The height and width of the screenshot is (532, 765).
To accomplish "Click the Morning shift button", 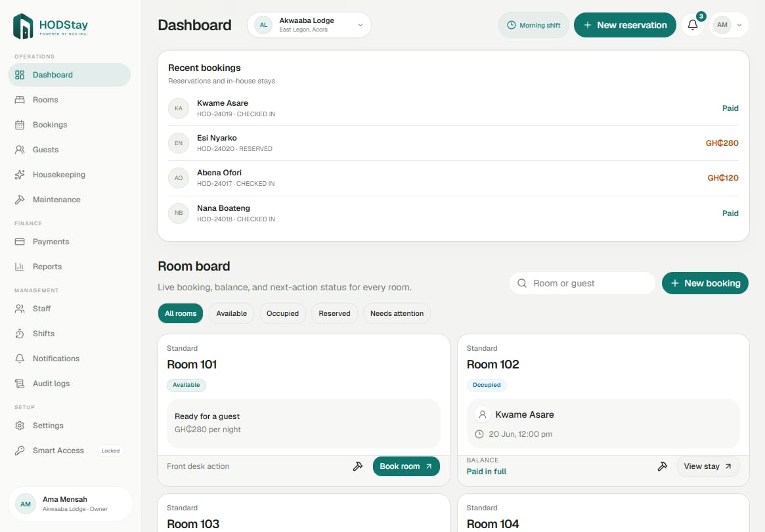I will (x=533, y=25).
